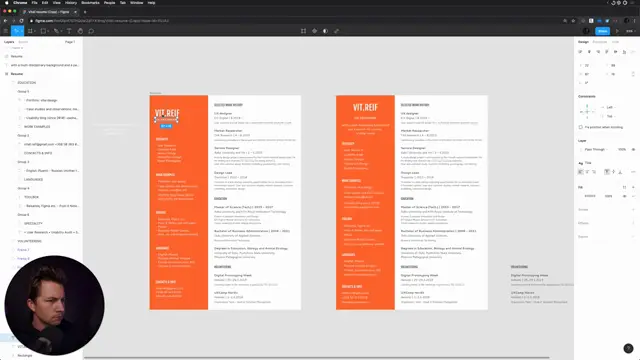640x360 pixels.
Task: Select the Pen tool
Action: click(x=56, y=31)
